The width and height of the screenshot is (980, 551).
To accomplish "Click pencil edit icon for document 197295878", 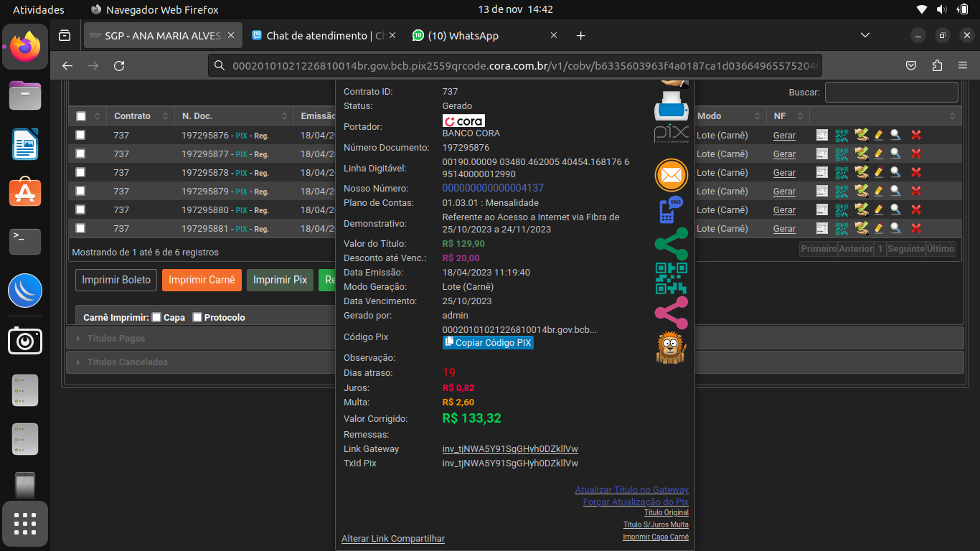I will click(x=878, y=172).
